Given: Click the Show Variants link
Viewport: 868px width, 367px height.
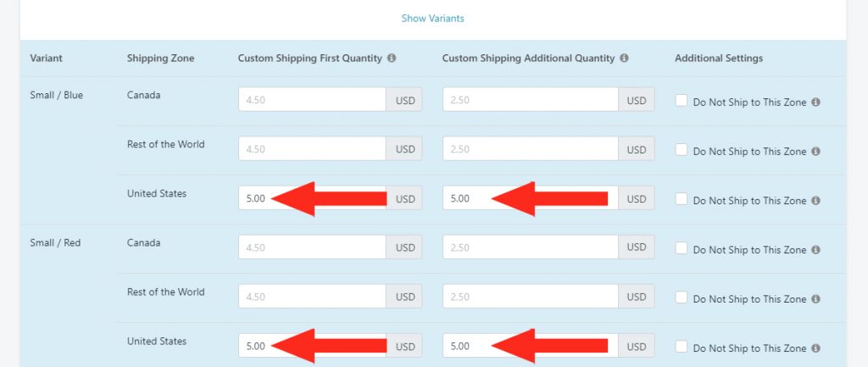Looking at the screenshot, I should tap(433, 19).
